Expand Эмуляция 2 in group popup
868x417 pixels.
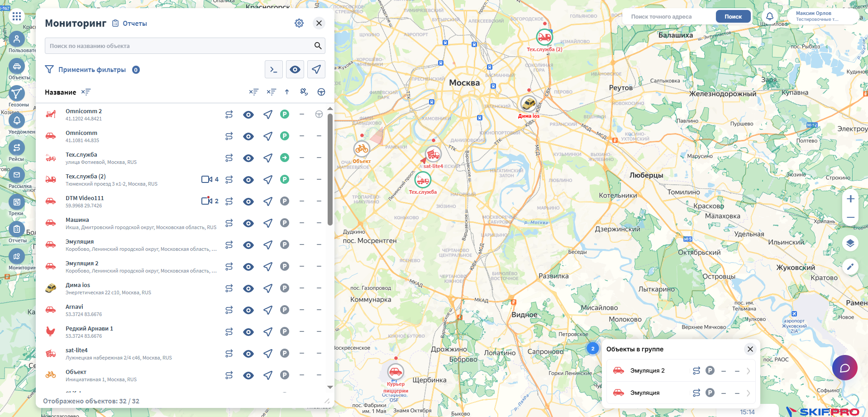click(x=749, y=371)
